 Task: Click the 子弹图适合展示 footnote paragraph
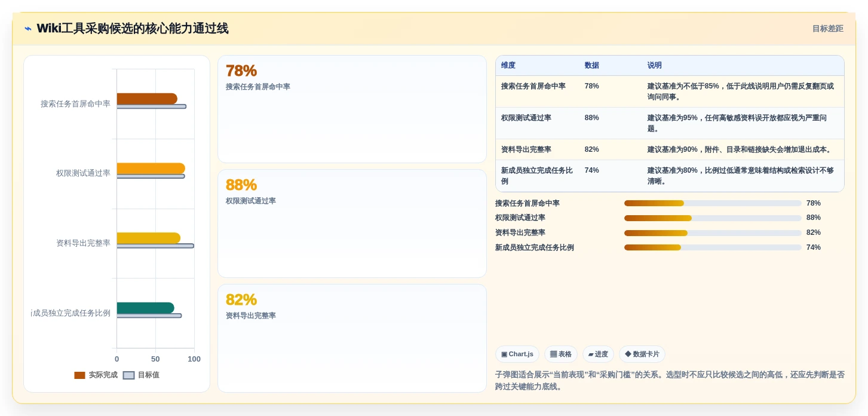point(670,381)
